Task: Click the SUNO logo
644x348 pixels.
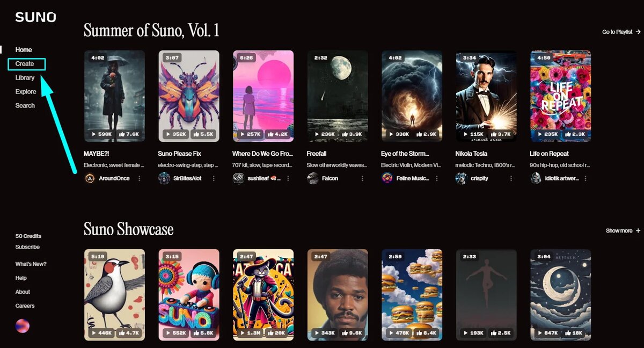Action: (35, 17)
